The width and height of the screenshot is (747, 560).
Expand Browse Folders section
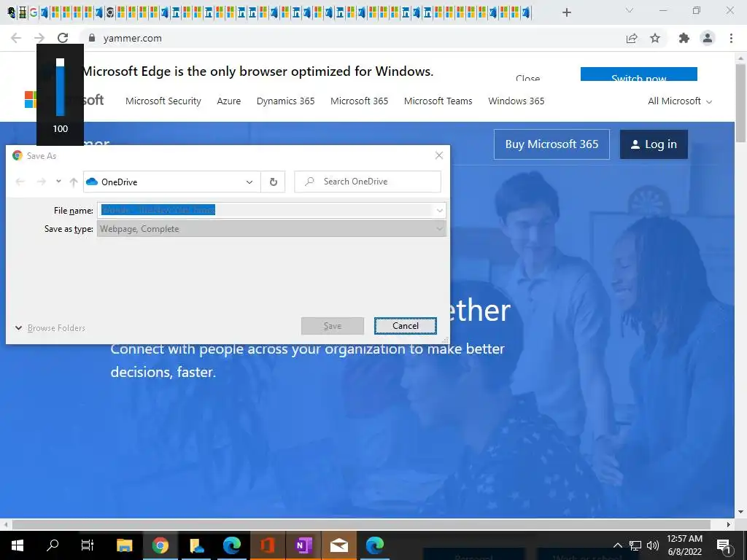pyautogui.click(x=50, y=327)
